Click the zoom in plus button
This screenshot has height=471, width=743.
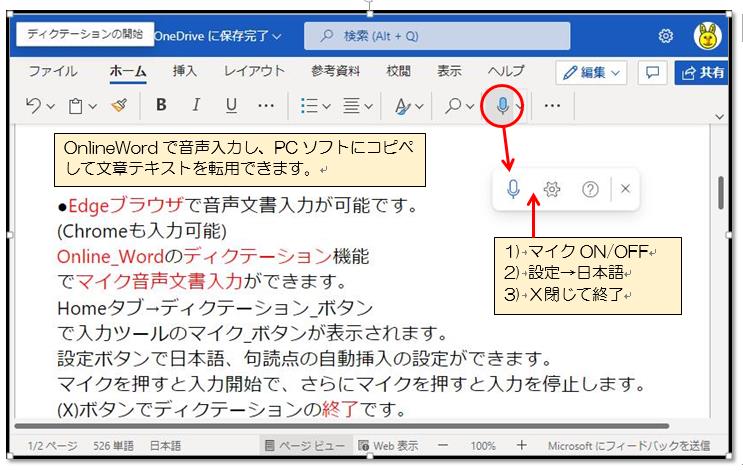[x=521, y=445]
